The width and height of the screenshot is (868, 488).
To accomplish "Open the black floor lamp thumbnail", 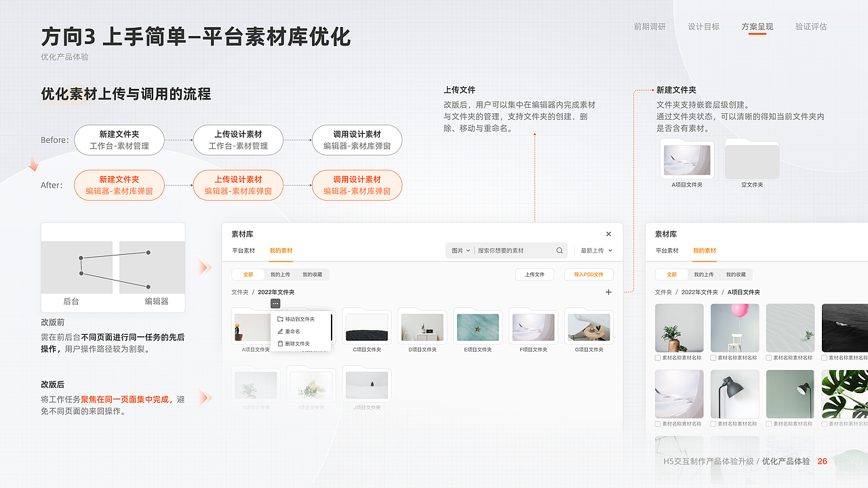I will point(735,394).
